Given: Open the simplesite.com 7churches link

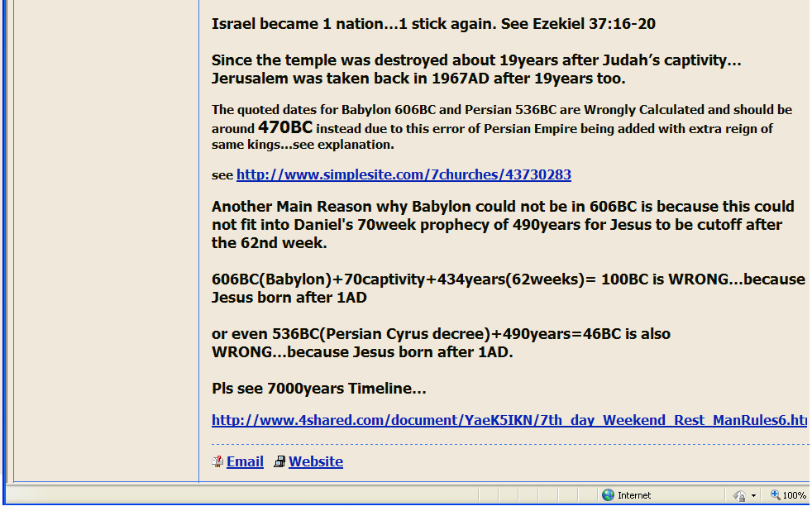Looking at the screenshot, I should [404, 175].
